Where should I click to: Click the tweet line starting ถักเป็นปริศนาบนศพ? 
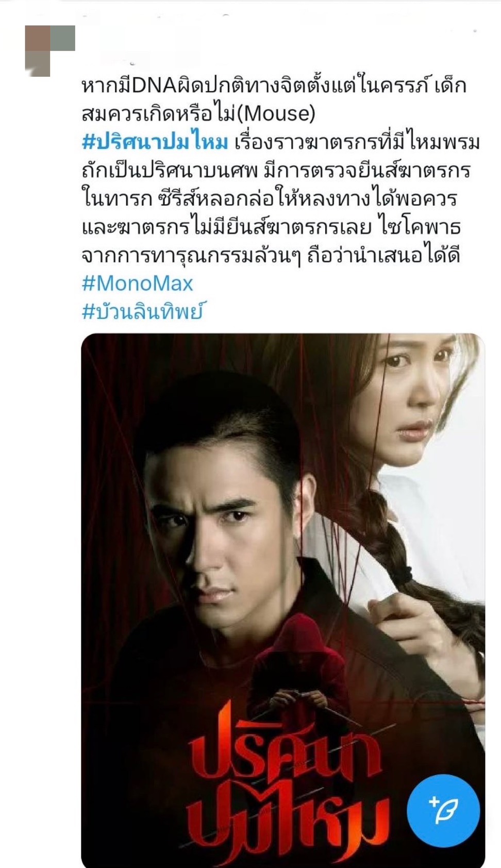tap(276, 171)
